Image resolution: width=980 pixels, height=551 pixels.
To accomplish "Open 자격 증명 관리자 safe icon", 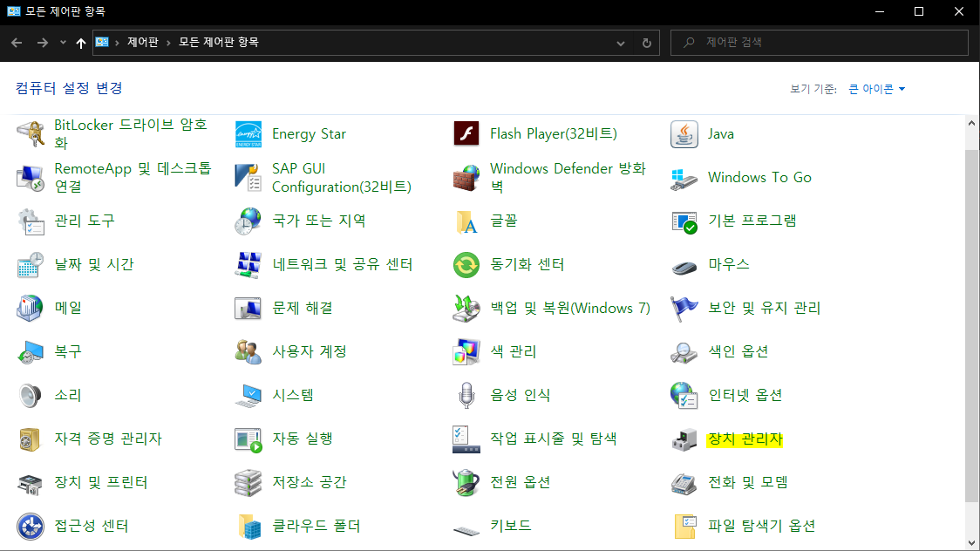I will point(30,439).
